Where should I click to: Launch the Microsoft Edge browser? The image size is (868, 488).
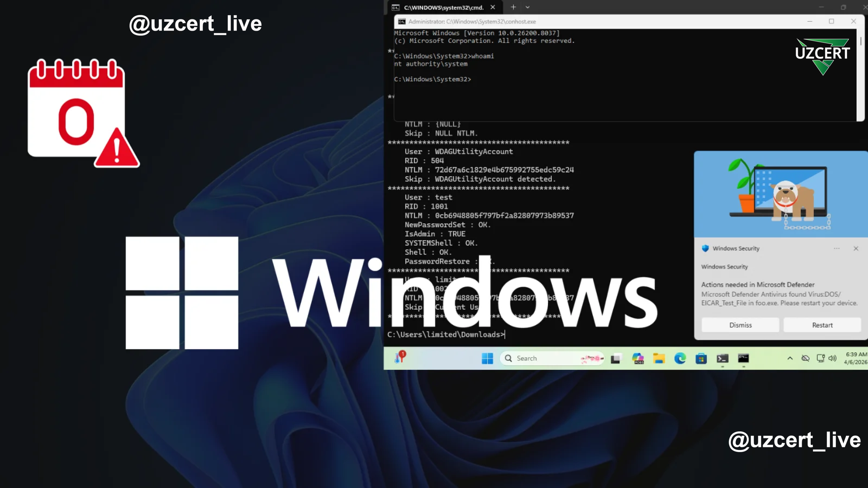[x=680, y=358]
